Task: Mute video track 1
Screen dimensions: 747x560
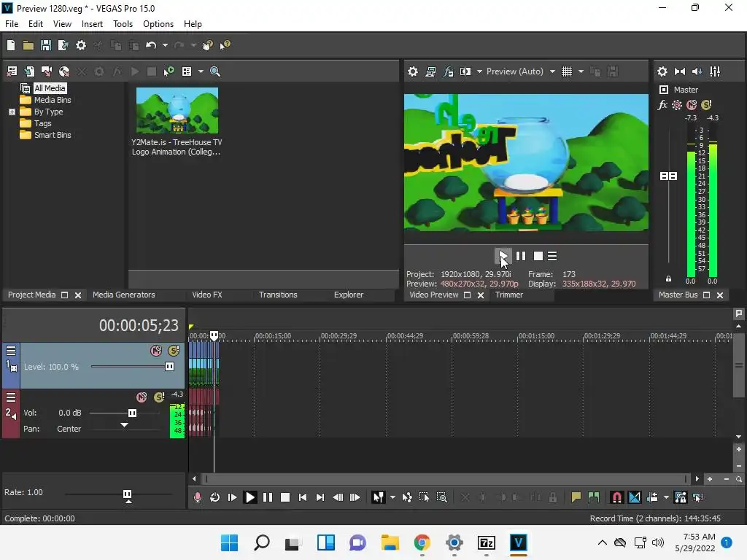Action: point(156,351)
